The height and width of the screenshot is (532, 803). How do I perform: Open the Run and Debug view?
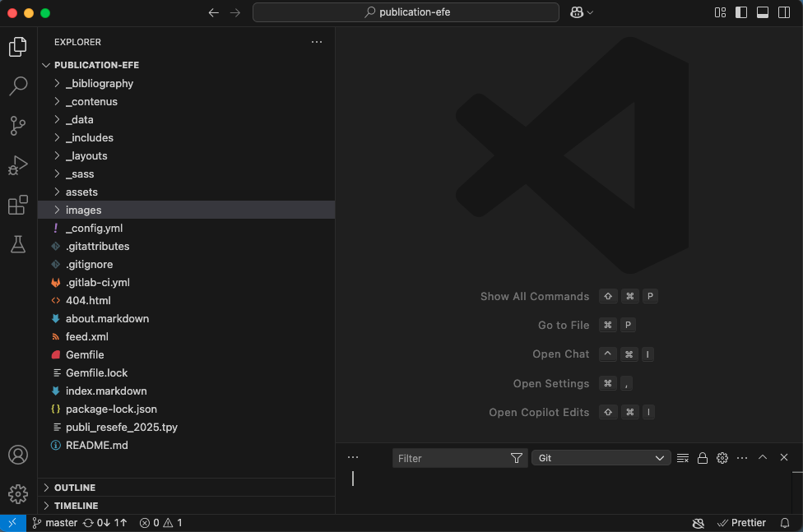point(18,165)
